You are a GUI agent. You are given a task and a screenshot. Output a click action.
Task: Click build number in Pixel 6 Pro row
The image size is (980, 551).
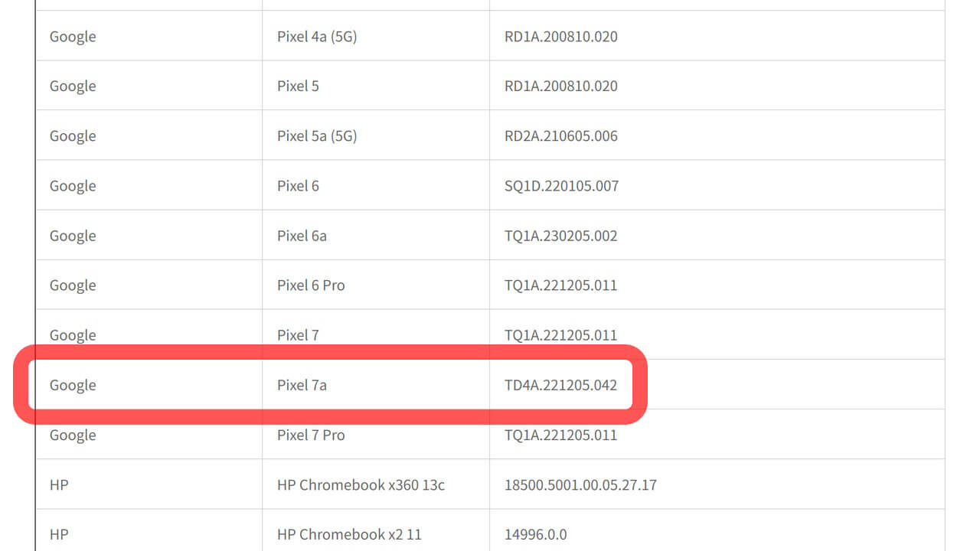[x=560, y=285]
